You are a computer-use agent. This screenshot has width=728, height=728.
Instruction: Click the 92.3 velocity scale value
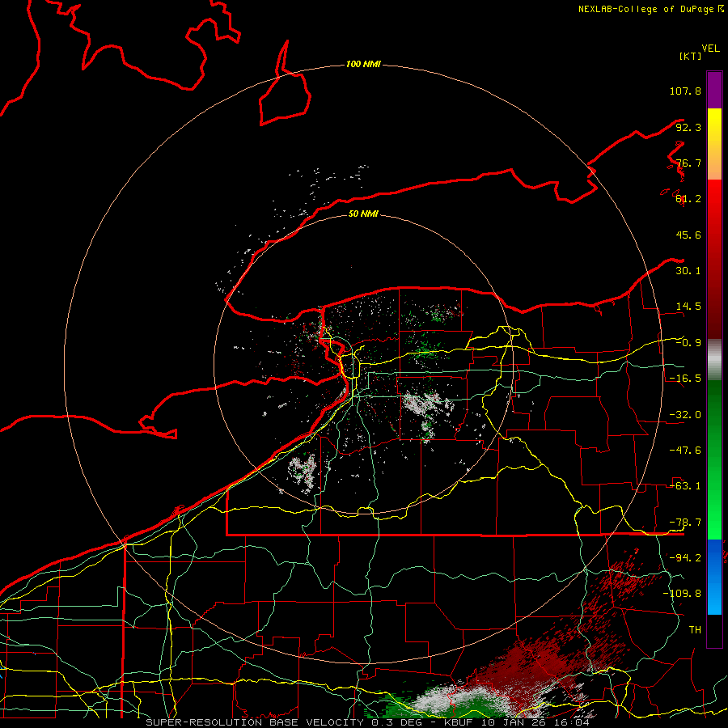[x=688, y=127]
